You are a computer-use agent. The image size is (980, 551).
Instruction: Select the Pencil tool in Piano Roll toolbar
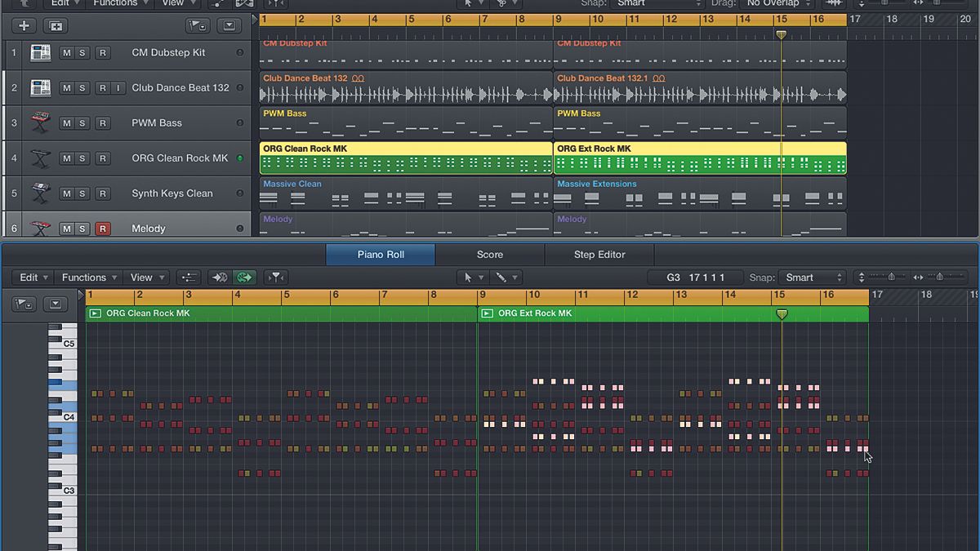(x=501, y=278)
